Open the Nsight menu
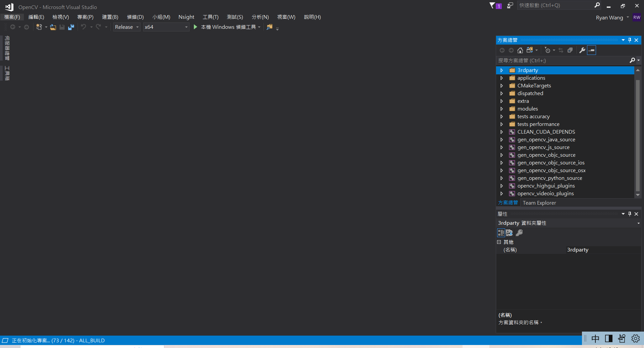 (x=186, y=17)
